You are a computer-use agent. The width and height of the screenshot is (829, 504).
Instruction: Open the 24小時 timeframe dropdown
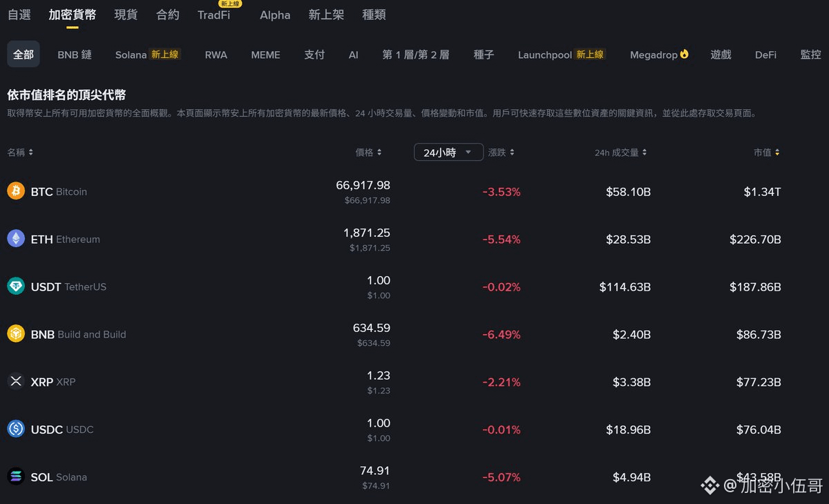pyautogui.click(x=448, y=152)
